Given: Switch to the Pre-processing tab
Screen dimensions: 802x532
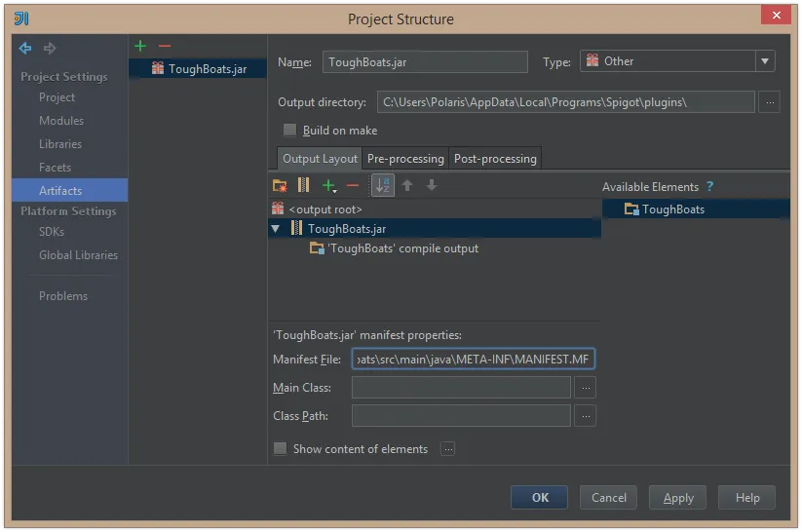Looking at the screenshot, I should pos(405,159).
